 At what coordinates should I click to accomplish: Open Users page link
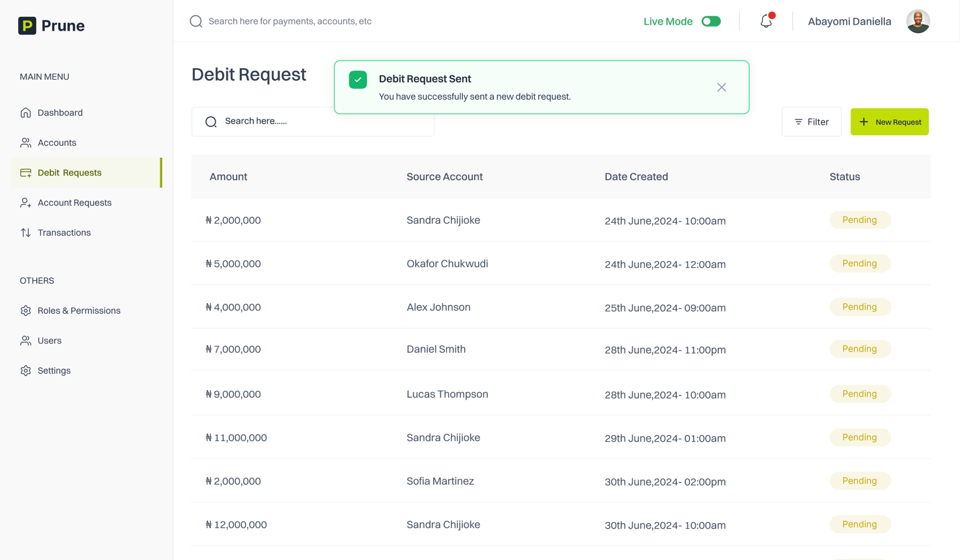tap(49, 341)
